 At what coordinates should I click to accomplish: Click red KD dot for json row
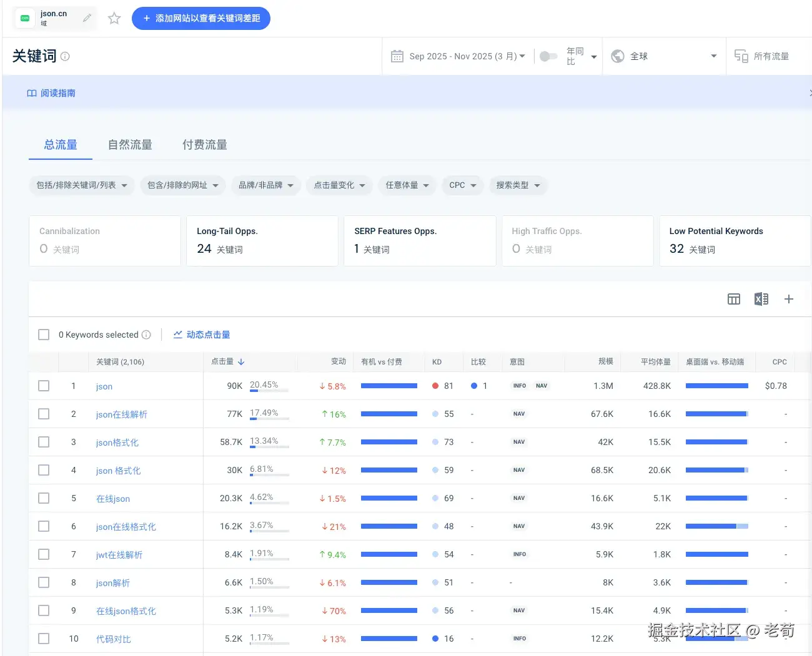435,386
